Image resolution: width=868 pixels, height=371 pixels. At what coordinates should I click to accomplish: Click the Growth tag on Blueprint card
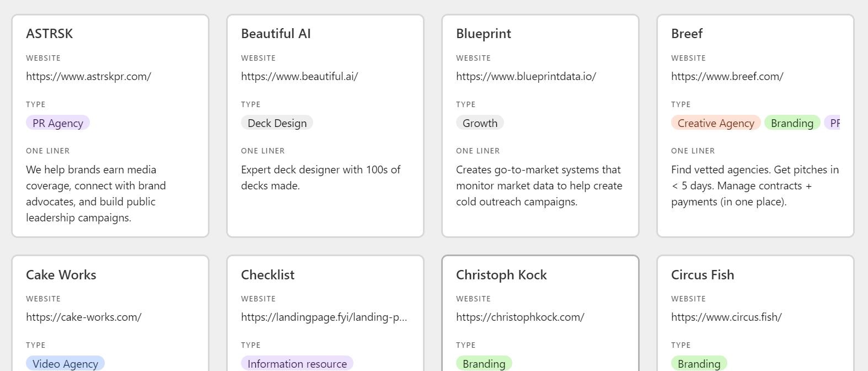coord(480,123)
